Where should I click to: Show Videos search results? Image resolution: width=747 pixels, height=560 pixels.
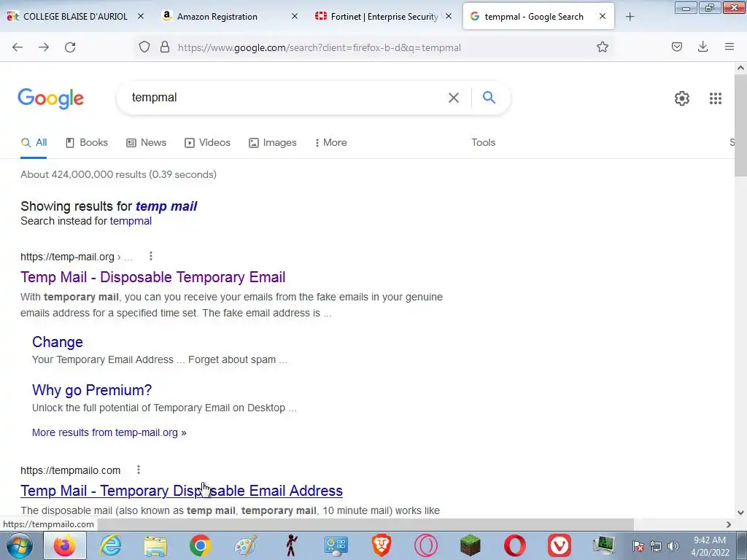[x=207, y=142]
